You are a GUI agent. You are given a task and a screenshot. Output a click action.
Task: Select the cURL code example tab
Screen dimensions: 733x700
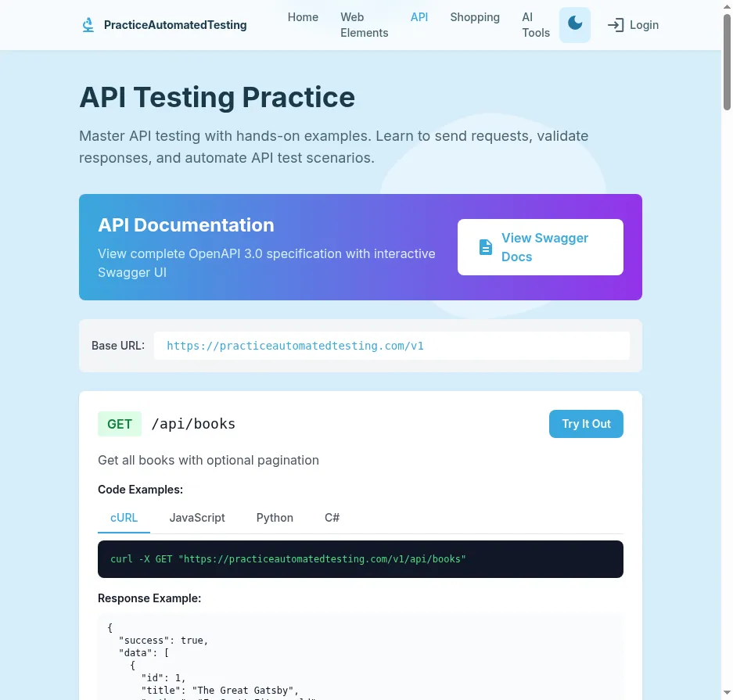[124, 517]
